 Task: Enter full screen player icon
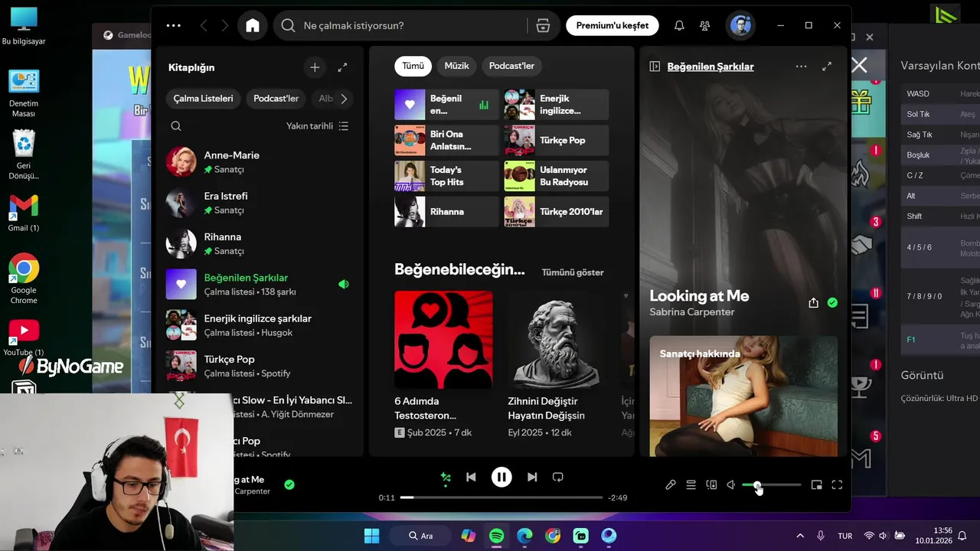click(x=837, y=484)
